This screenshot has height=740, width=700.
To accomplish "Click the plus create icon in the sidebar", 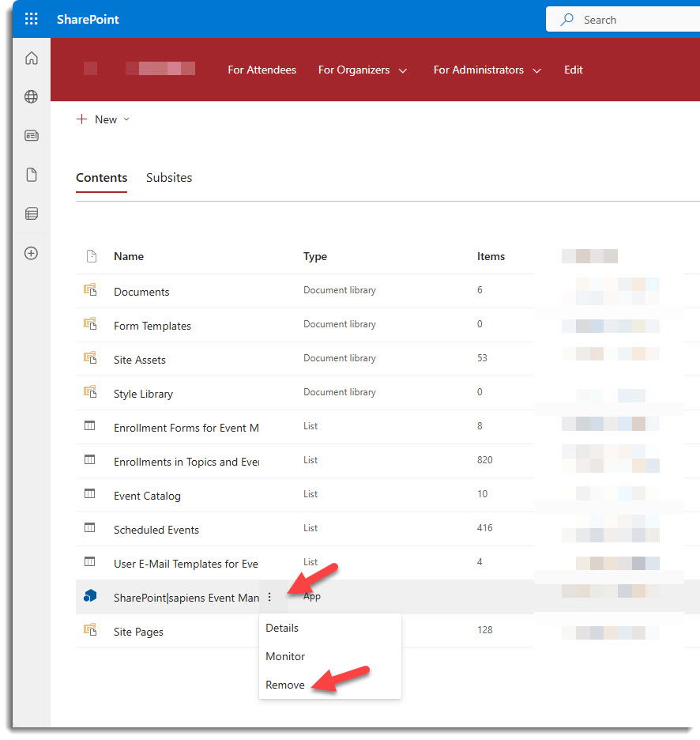I will point(30,253).
